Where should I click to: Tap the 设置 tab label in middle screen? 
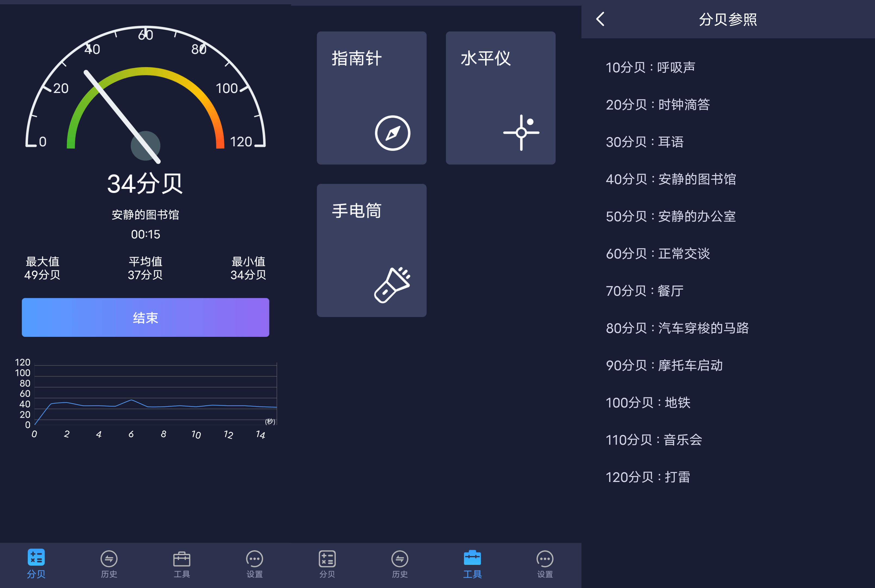[x=545, y=574]
